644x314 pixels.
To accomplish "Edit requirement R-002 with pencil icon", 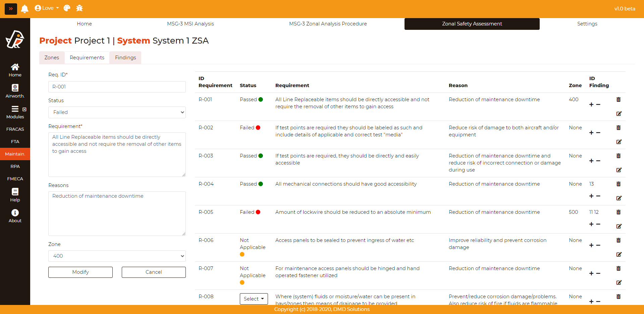I will click(619, 142).
